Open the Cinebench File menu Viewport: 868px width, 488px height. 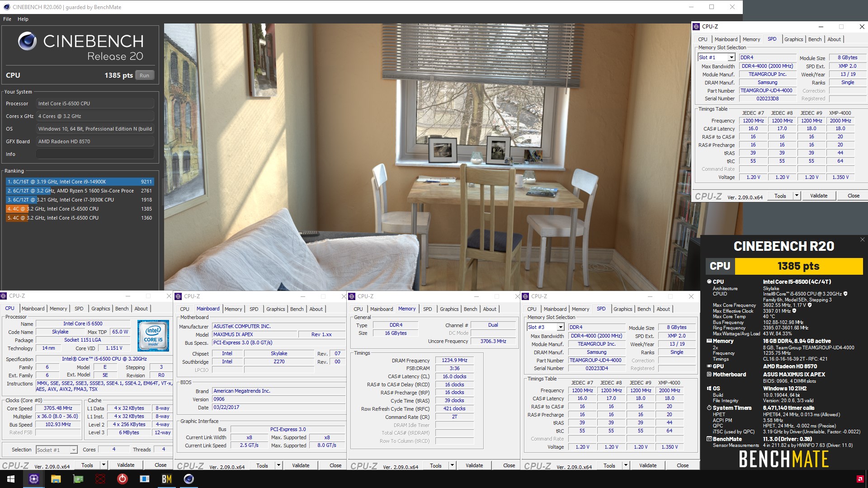pos(7,19)
